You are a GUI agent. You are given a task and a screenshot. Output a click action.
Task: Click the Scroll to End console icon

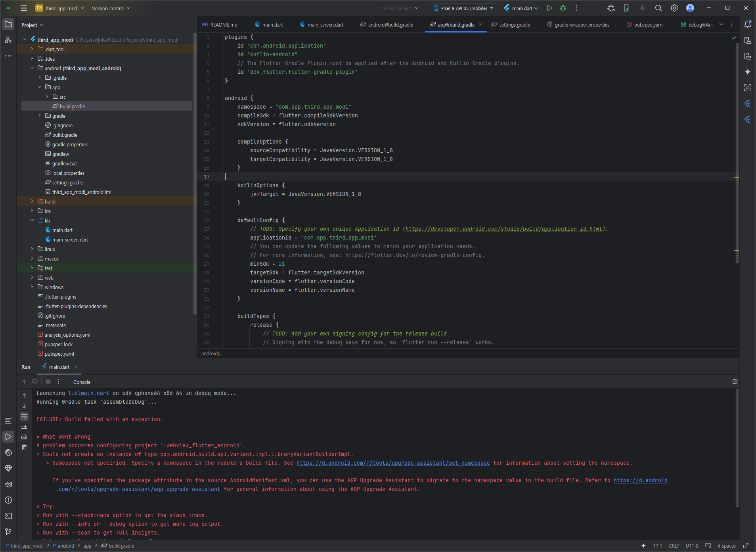tap(24, 427)
